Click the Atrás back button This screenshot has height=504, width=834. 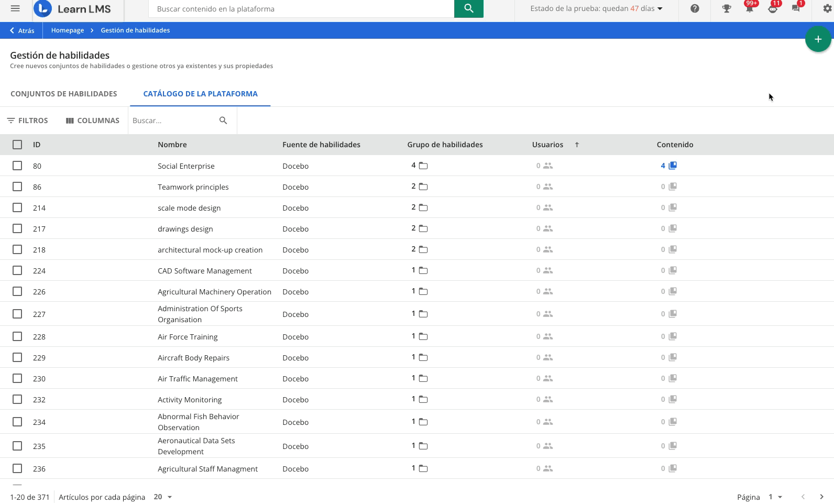(22, 30)
